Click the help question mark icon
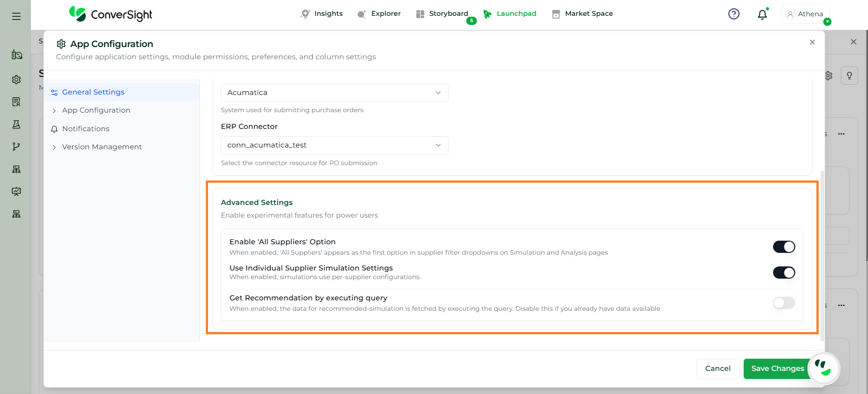The image size is (868, 394). tap(734, 14)
